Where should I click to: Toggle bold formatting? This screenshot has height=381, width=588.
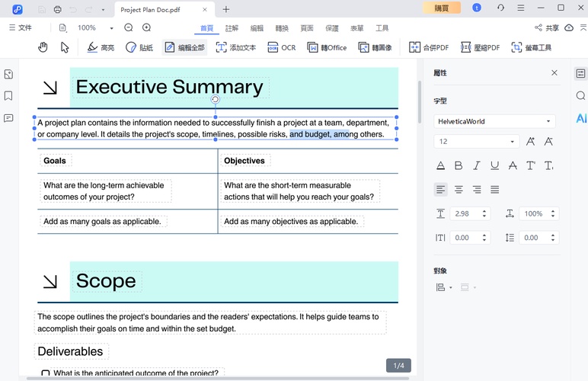point(459,165)
